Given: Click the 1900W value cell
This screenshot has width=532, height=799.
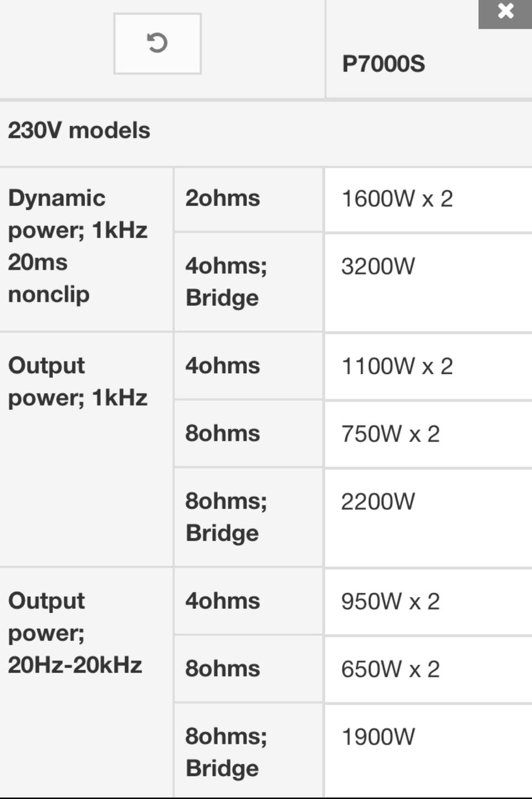Looking at the screenshot, I should (x=428, y=751).
